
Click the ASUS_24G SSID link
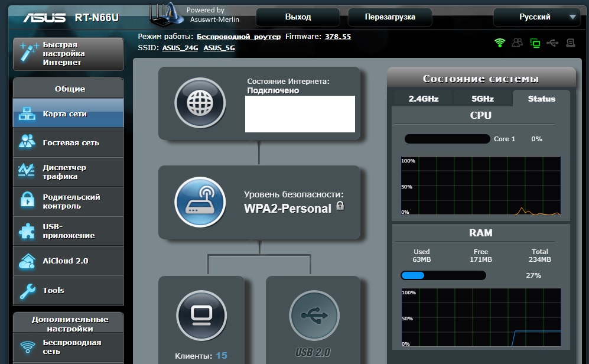pos(180,48)
